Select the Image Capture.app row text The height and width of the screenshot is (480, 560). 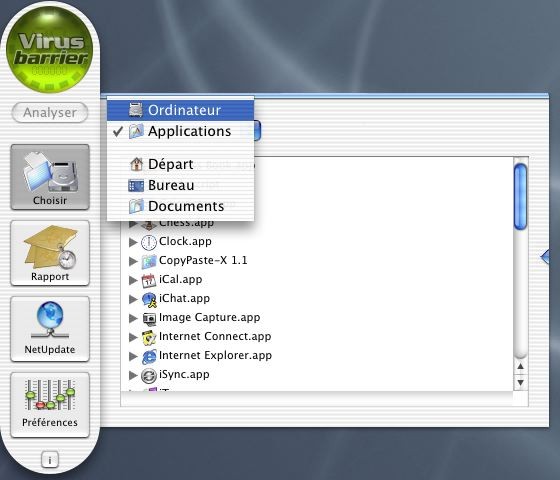coord(209,318)
